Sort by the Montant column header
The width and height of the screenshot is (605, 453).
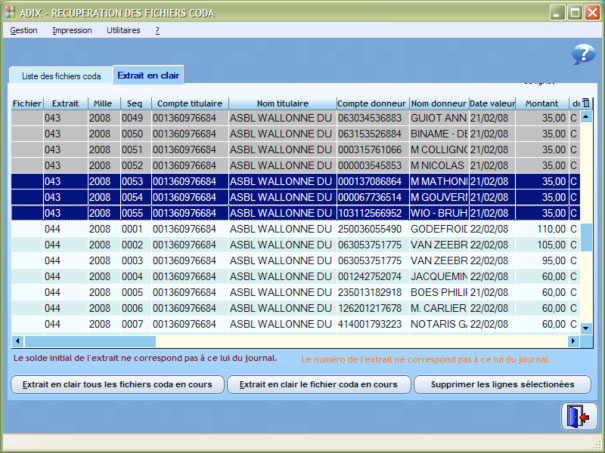pos(542,103)
